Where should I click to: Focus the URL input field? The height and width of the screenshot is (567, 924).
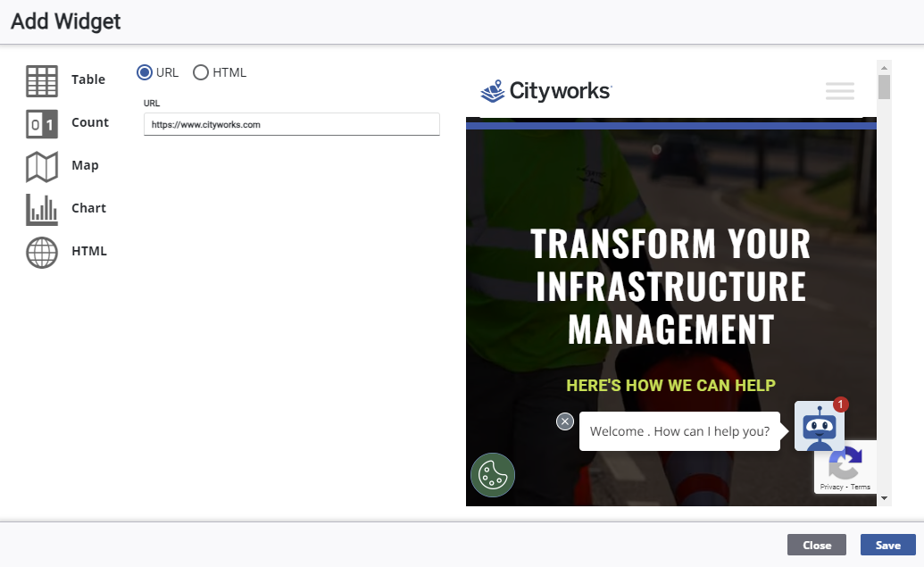(291, 125)
